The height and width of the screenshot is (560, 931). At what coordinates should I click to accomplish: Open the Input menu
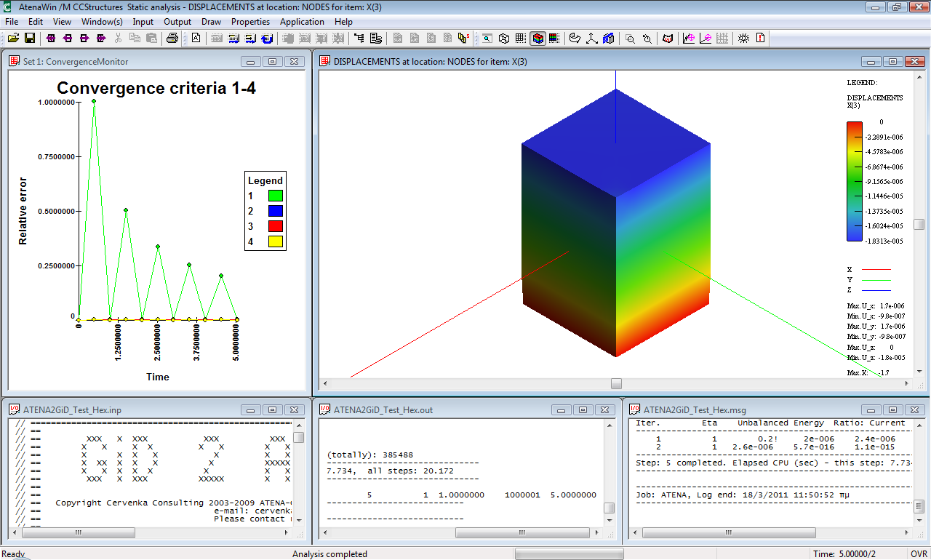(x=143, y=22)
